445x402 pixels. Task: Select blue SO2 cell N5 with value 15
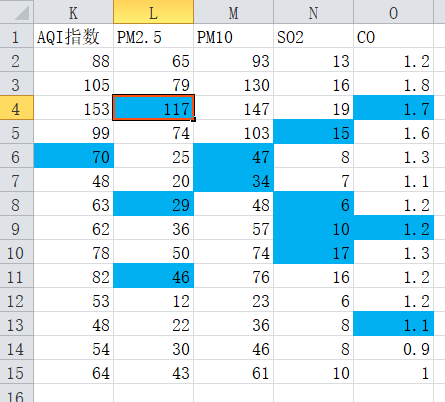click(314, 132)
